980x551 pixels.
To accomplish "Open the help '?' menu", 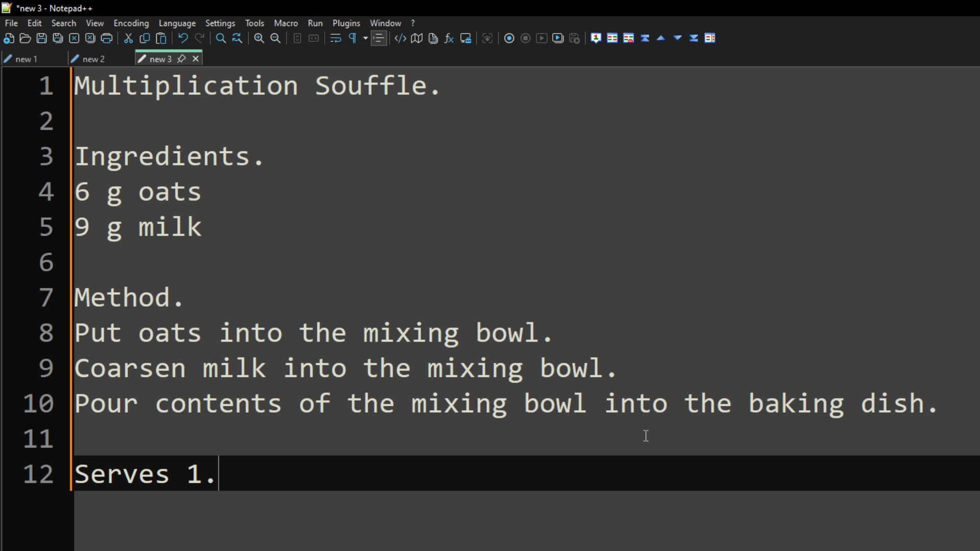I will coord(413,23).
